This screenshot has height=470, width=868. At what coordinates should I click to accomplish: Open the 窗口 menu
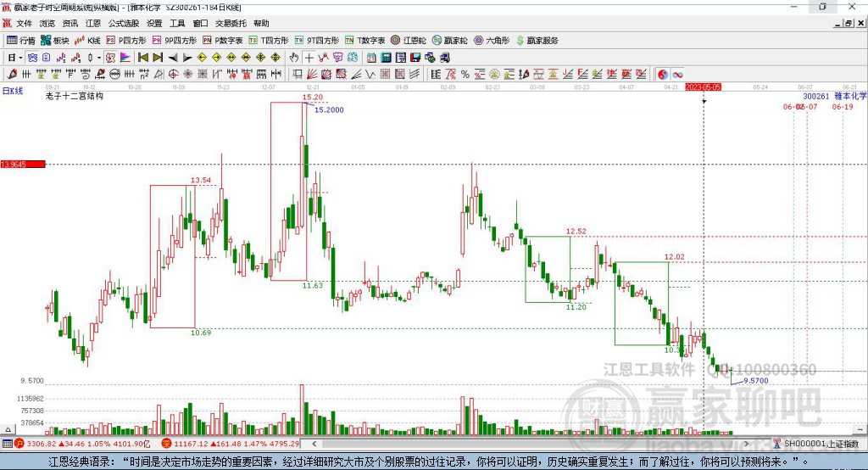[200, 23]
